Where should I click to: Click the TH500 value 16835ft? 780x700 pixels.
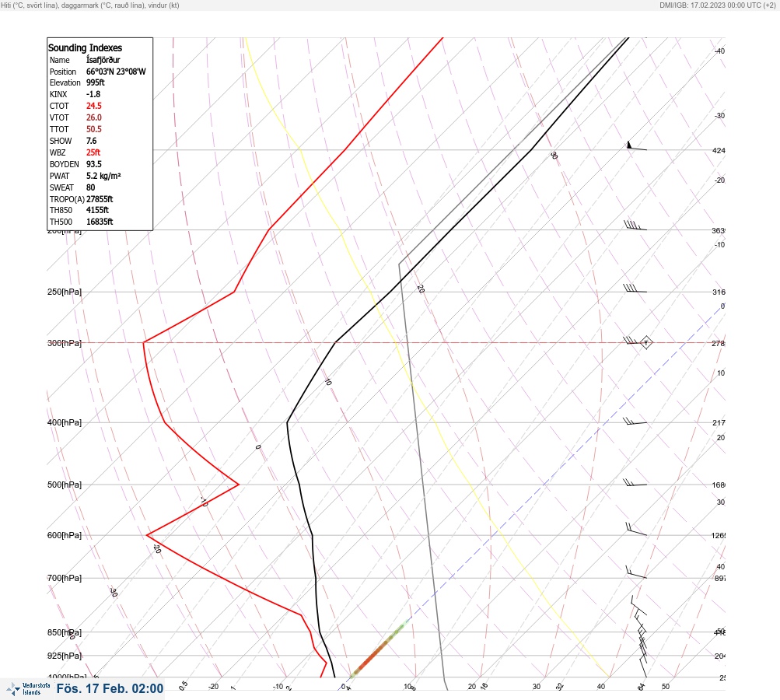coord(100,222)
